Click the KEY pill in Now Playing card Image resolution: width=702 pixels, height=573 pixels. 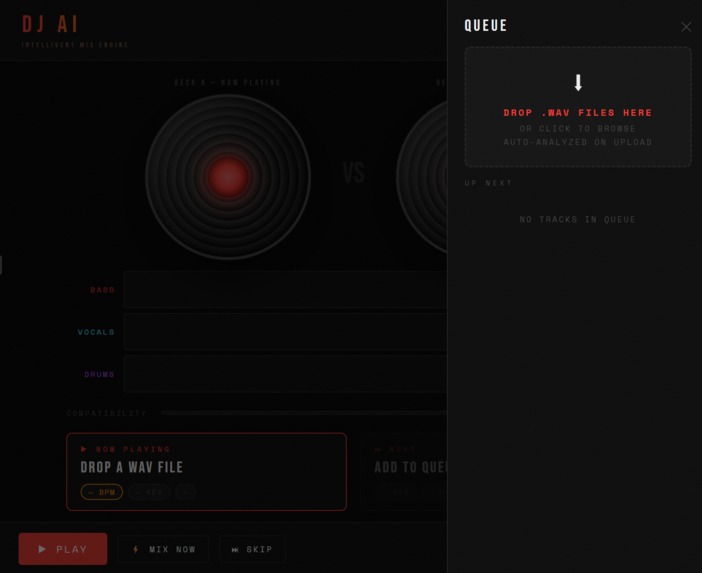pos(149,492)
